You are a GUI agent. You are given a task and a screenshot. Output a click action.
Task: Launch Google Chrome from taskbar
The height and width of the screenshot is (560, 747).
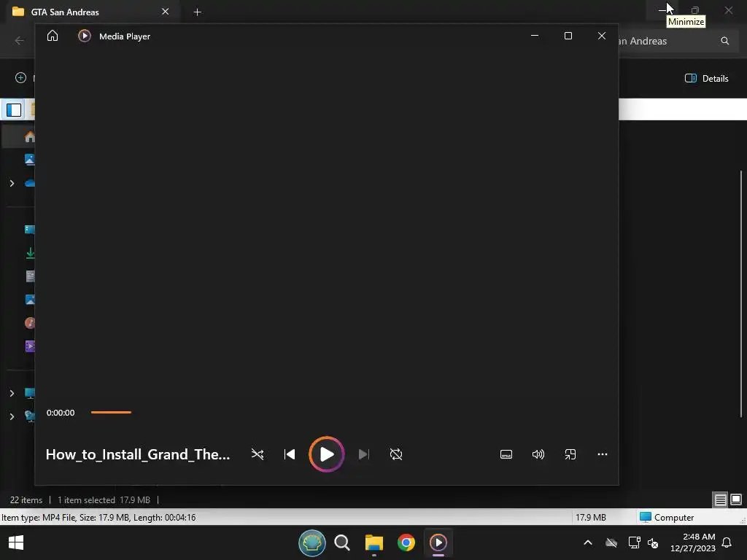[406, 542]
